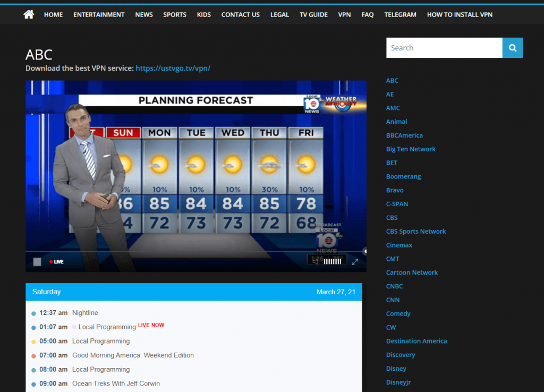Image resolution: width=544 pixels, height=392 pixels.
Task: Click the red video progress bar
Action: [196, 251]
